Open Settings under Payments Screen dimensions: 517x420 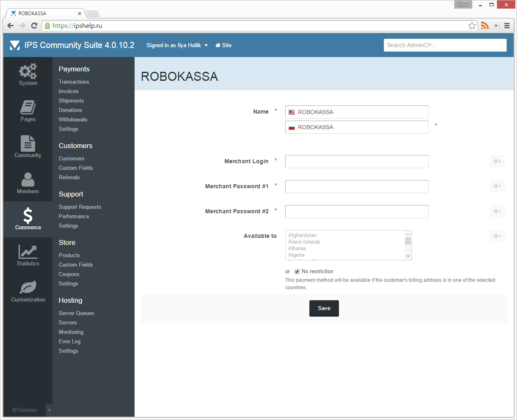(69, 129)
